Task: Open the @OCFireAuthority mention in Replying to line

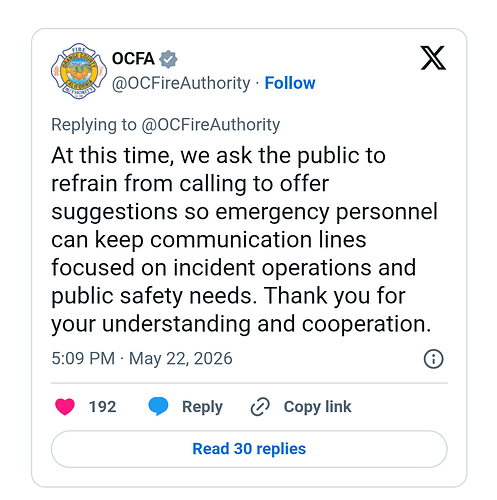Action: (211, 125)
